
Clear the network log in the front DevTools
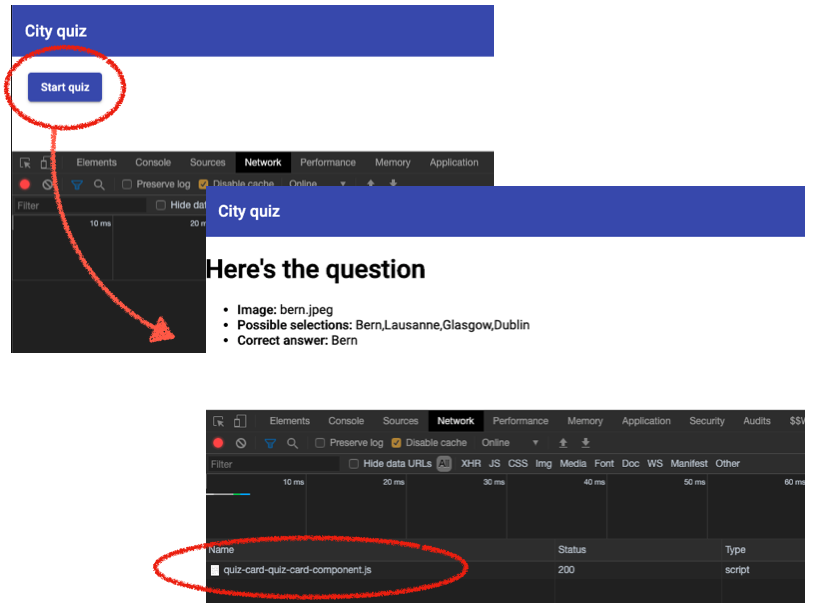(240, 443)
